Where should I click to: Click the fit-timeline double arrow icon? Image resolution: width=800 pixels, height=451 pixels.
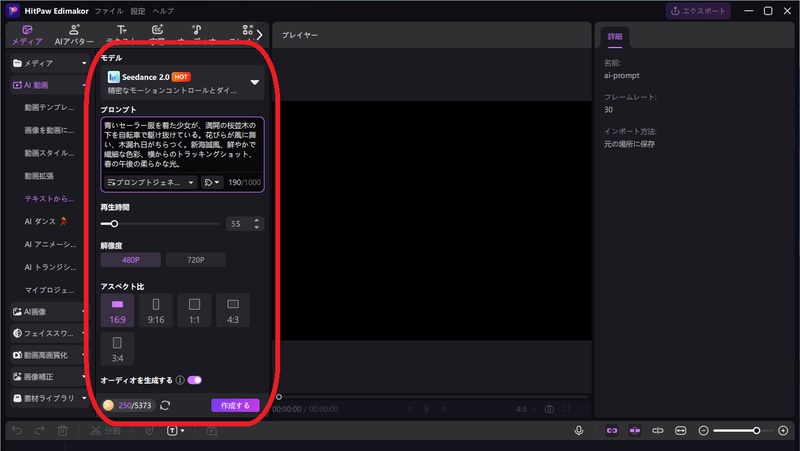click(681, 431)
